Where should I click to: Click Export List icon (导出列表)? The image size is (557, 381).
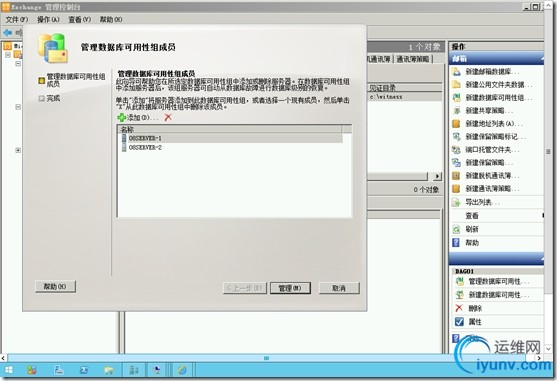(x=456, y=202)
